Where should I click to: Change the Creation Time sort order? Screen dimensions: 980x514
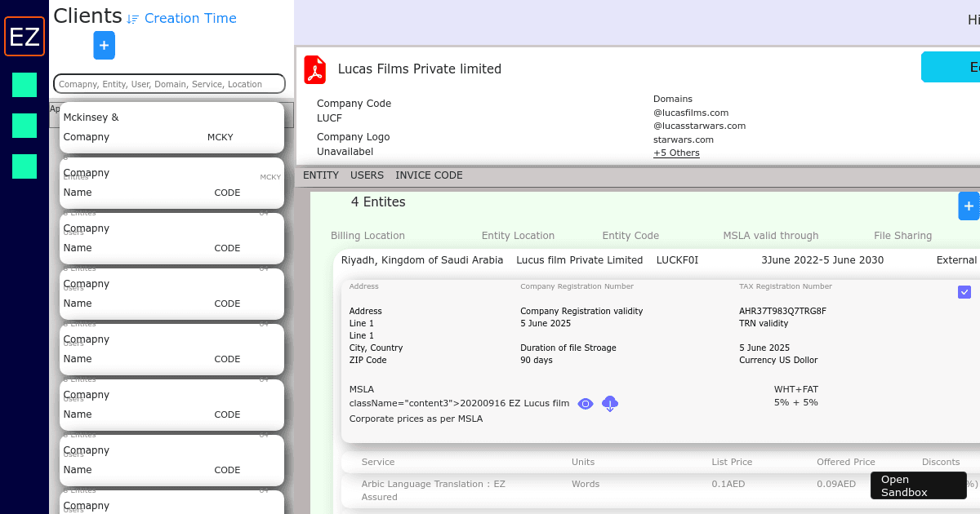click(190, 19)
